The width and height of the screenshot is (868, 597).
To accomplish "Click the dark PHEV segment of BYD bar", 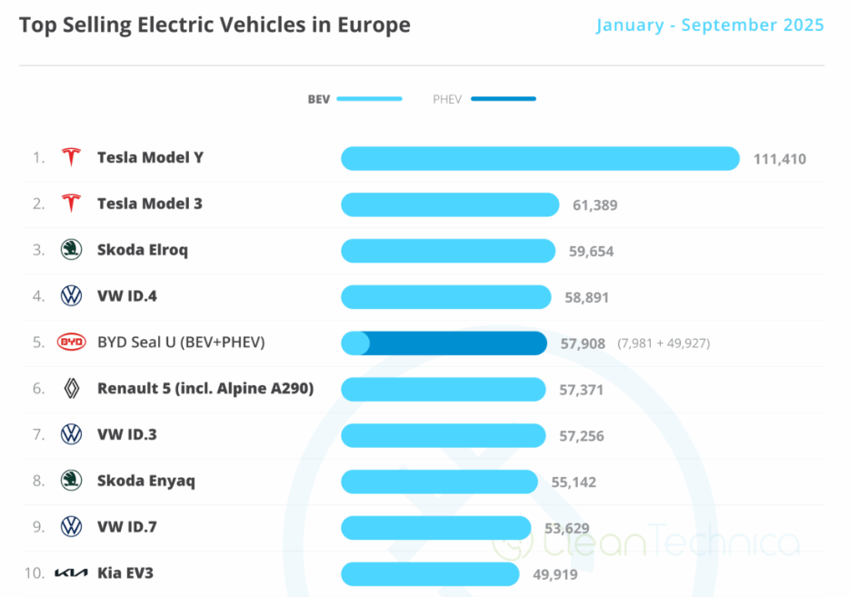I will pyautogui.click(x=458, y=343).
